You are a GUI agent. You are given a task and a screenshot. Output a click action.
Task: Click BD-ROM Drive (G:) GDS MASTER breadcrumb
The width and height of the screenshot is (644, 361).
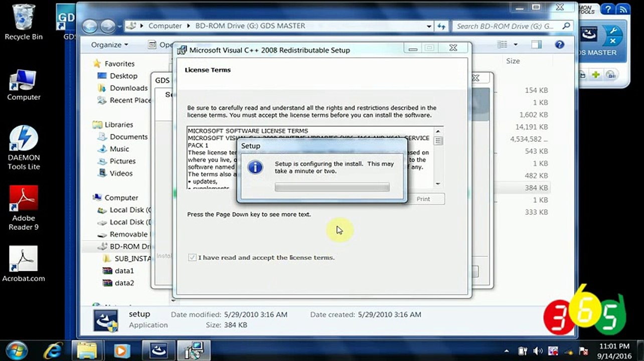[250, 26]
